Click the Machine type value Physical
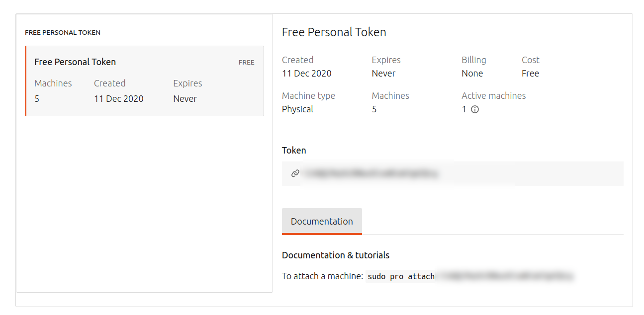The height and width of the screenshot is (315, 644). tap(297, 109)
